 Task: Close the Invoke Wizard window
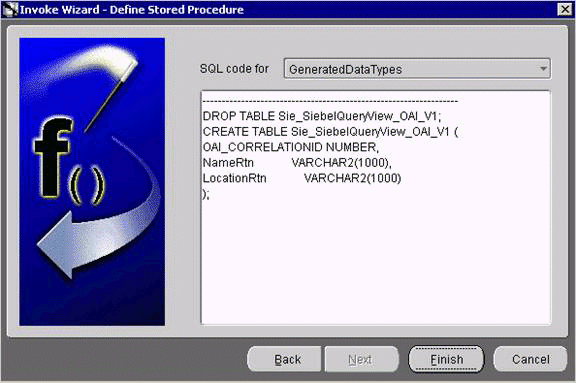pyautogui.click(x=565, y=9)
